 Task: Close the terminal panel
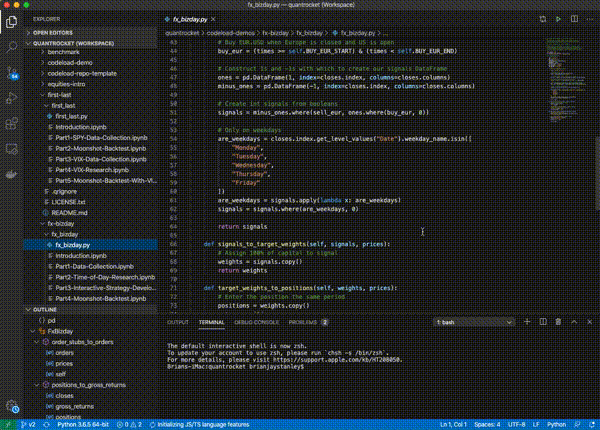[x=587, y=323]
